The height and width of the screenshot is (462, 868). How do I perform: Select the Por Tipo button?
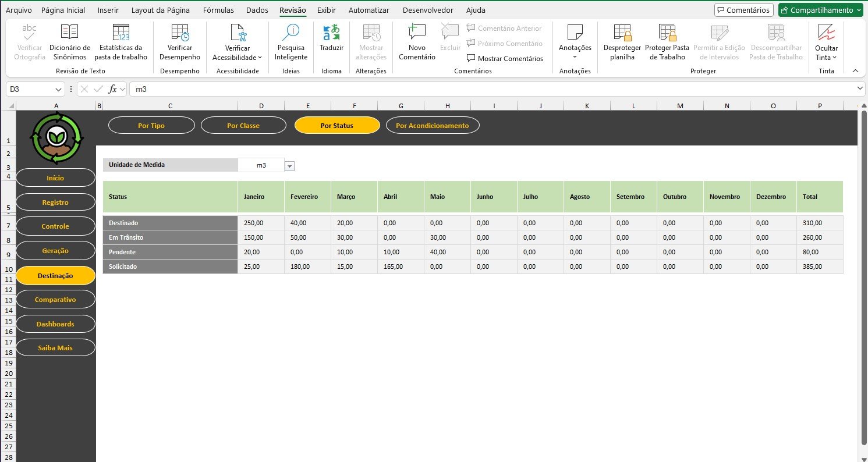(151, 126)
